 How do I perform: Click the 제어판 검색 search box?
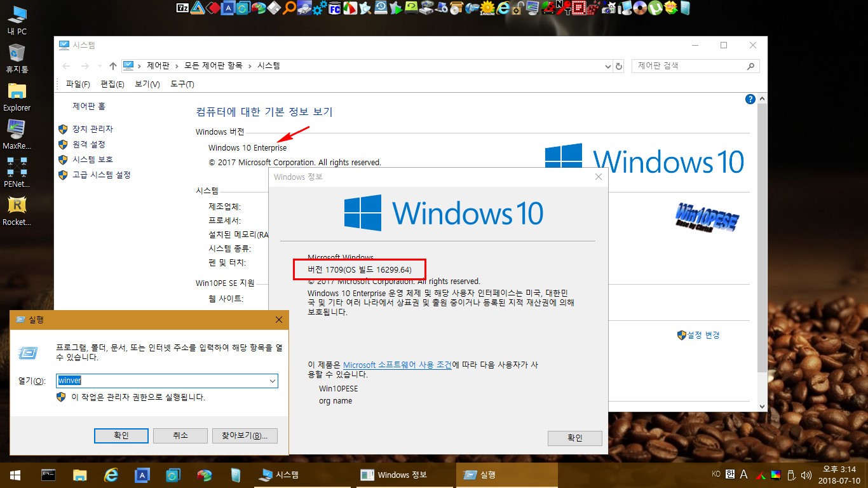(x=696, y=65)
